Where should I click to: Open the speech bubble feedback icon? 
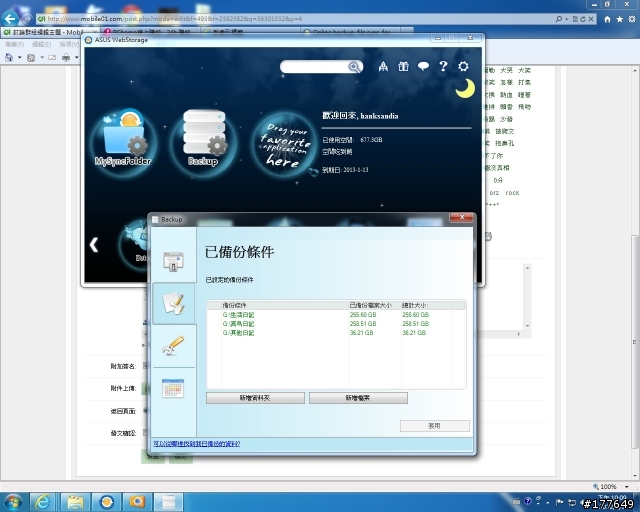423,66
